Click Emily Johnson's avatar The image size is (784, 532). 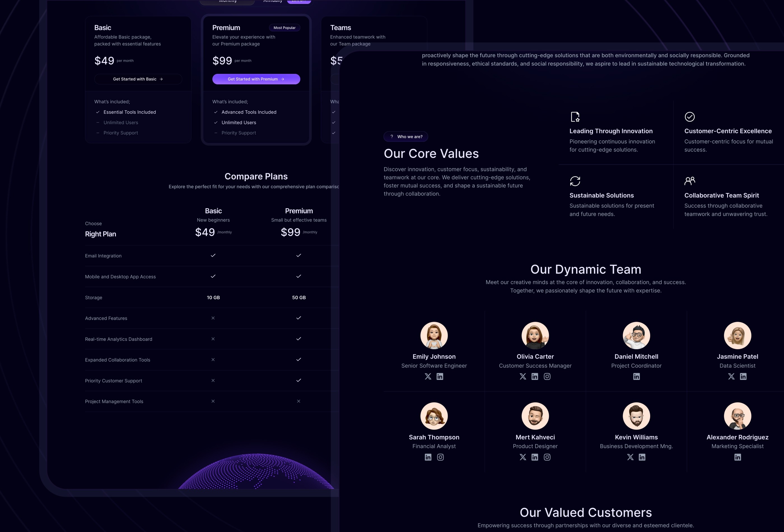(x=434, y=335)
